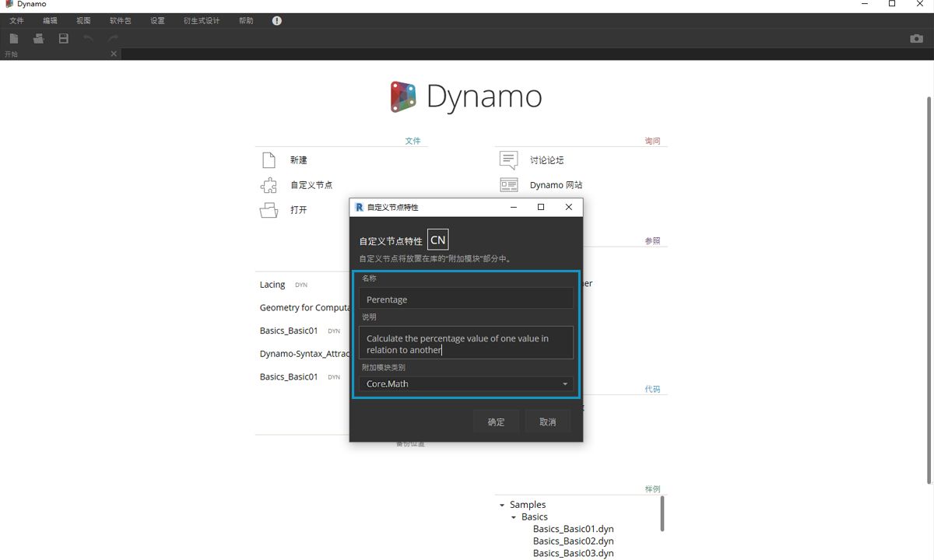The height and width of the screenshot is (560, 934).
Task: Open sample Basics_Basic02.dyn
Action: pos(573,541)
